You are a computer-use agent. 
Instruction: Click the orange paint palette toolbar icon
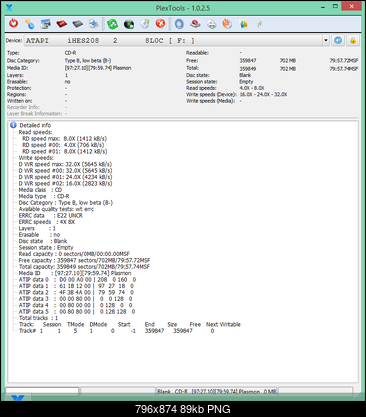pos(227,24)
